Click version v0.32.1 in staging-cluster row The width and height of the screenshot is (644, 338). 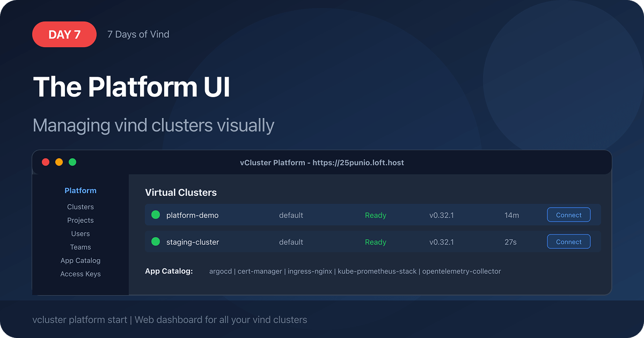pyautogui.click(x=442, y=242)
